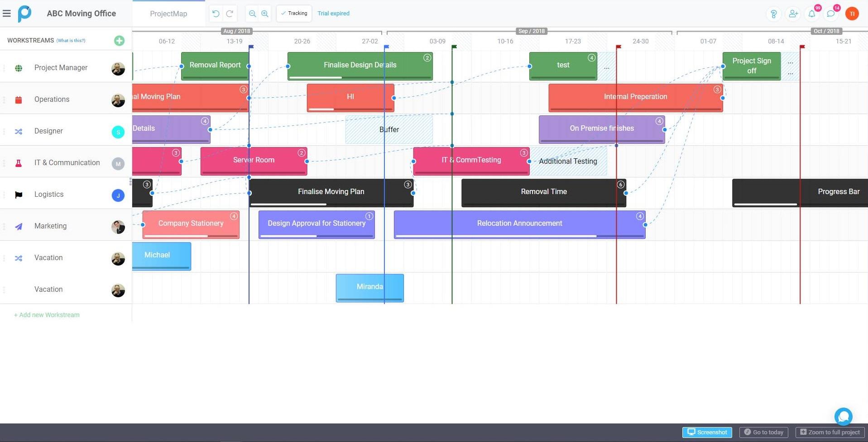Expand the dots beside Project Sign off

click(x=790, y=67)
